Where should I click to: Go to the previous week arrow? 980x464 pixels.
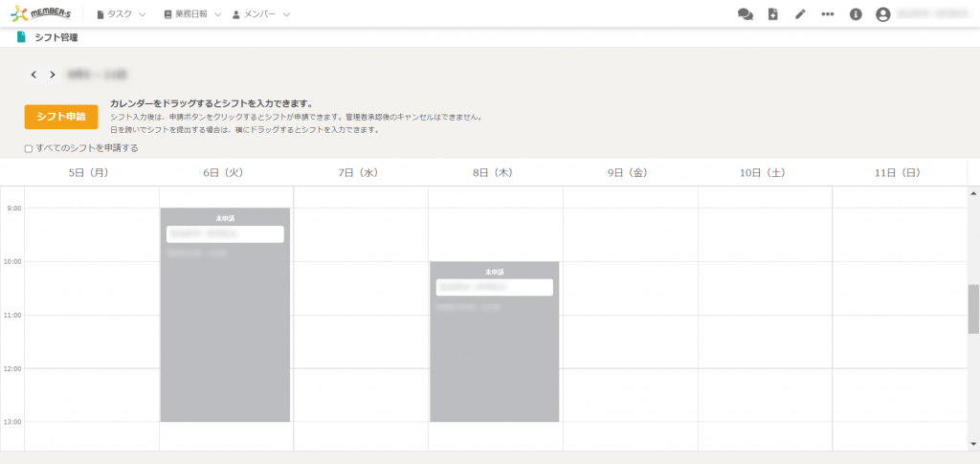tap(33, 75)
